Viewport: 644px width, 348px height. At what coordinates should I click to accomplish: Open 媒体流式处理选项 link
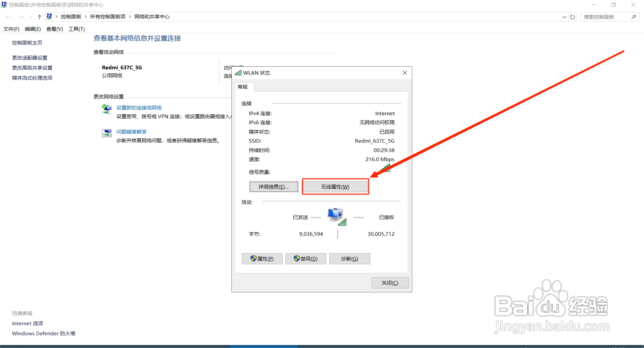tap(32, 78)
